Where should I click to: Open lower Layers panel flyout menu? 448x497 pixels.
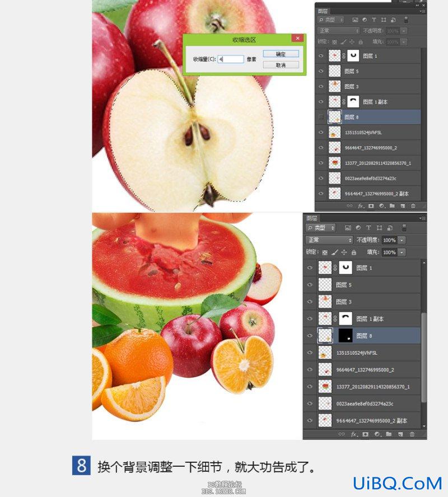(422, 218)
